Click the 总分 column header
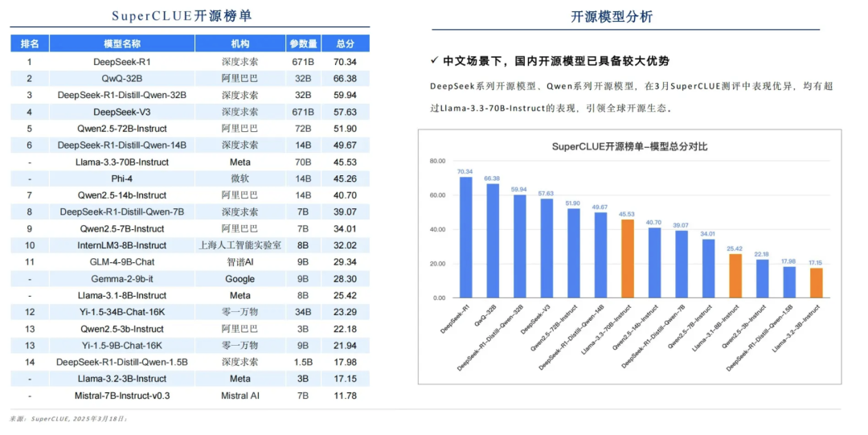This screenshot has width=868, height=435. 345,43
